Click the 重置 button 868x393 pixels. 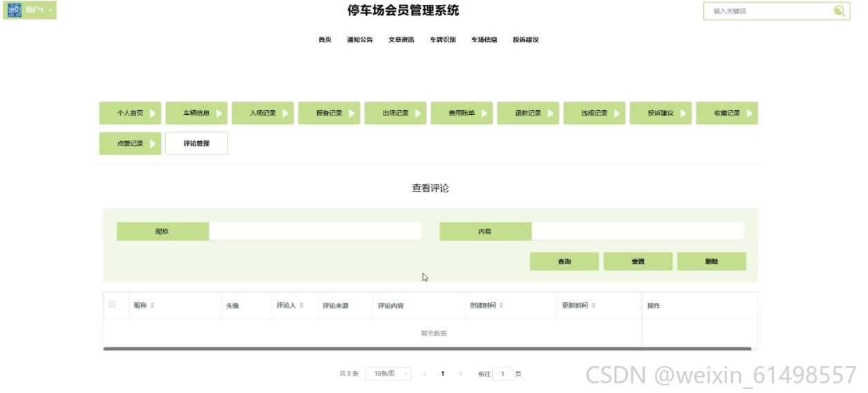coord(638,262)
